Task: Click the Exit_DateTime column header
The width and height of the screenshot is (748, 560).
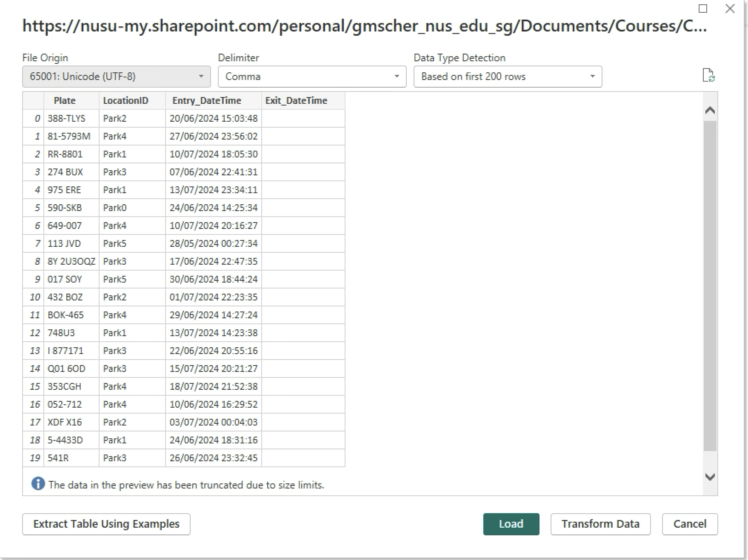Action: [296, 100]
